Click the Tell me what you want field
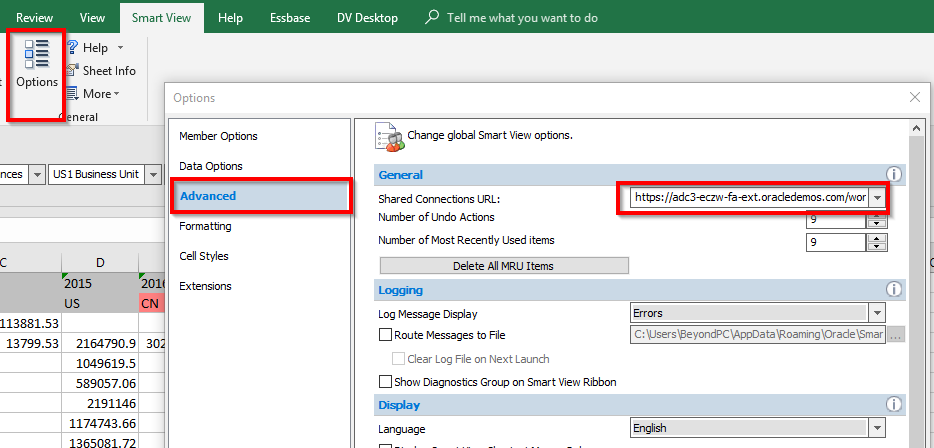The image size is (934, 448). 522,18
